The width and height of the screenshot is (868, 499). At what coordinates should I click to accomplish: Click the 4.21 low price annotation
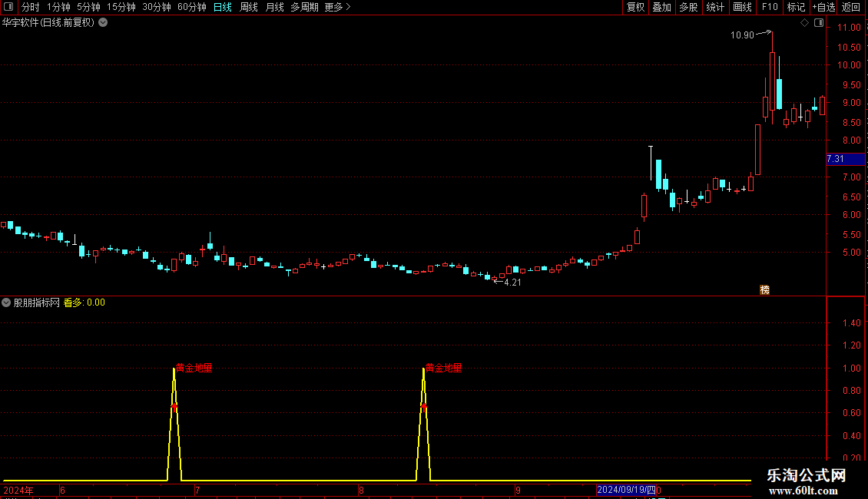point(512,283)
